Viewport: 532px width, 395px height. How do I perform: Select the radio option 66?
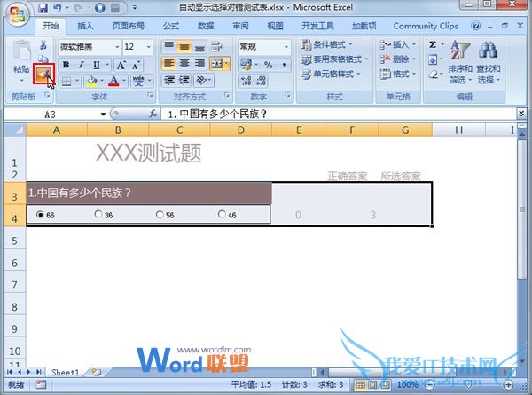pos(41,214)
